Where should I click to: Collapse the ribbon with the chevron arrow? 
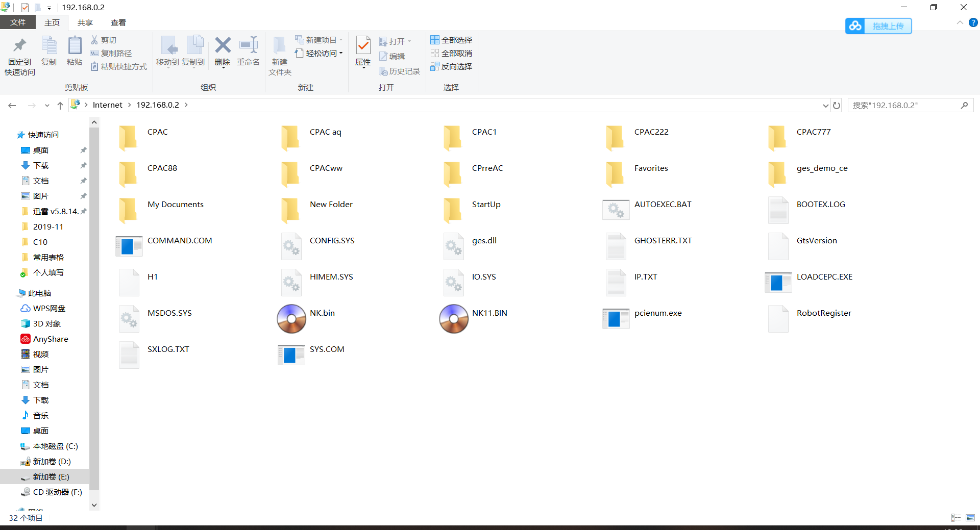point(960,23)
